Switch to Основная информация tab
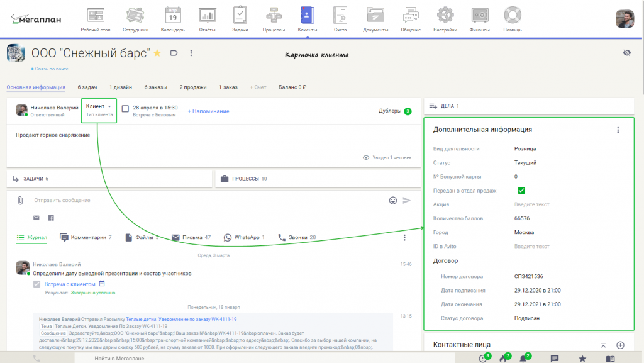The image size is (644, 363). 36,87
